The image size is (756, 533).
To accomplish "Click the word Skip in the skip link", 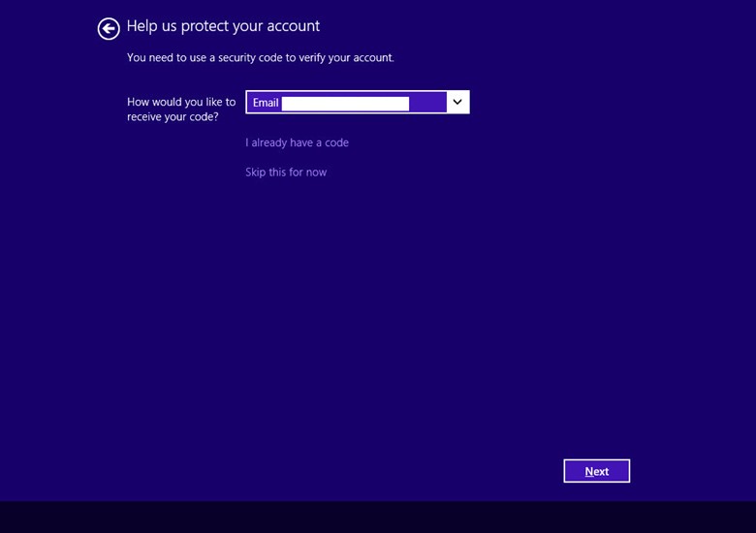I will [x=255, y=172].
